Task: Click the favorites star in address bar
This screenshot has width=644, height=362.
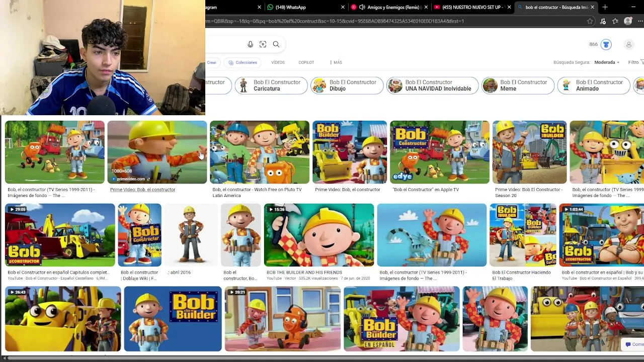Action: click(590, 21)
